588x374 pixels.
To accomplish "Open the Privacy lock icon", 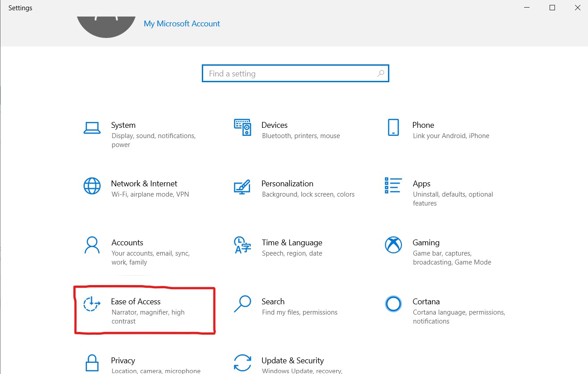I will (x=92, y=362).
